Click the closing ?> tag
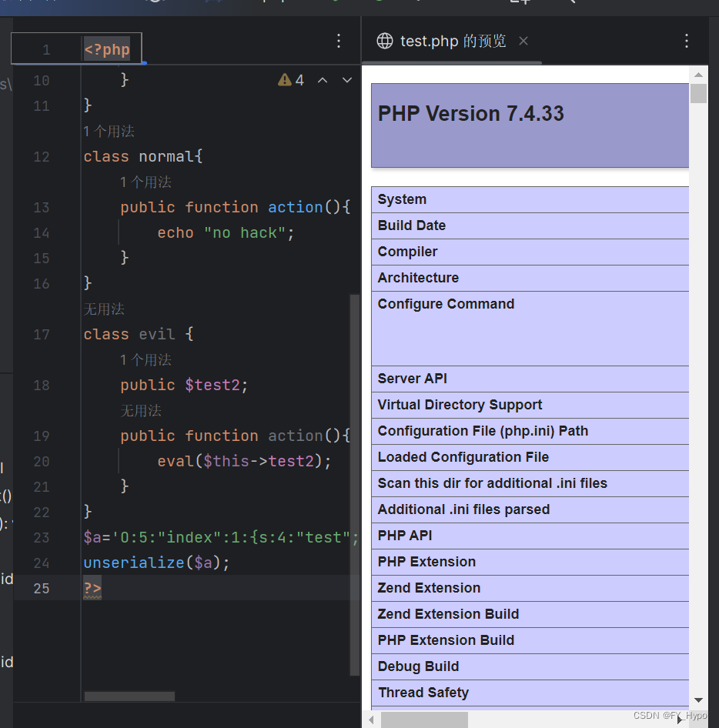 coord(92,589)
